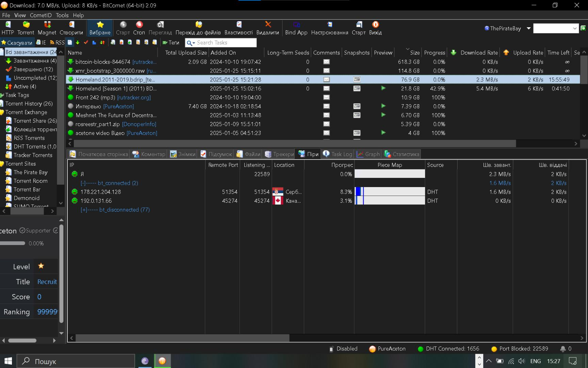Open the View menu
This screenshot has width=588, height=368.
tap(20, 15)
